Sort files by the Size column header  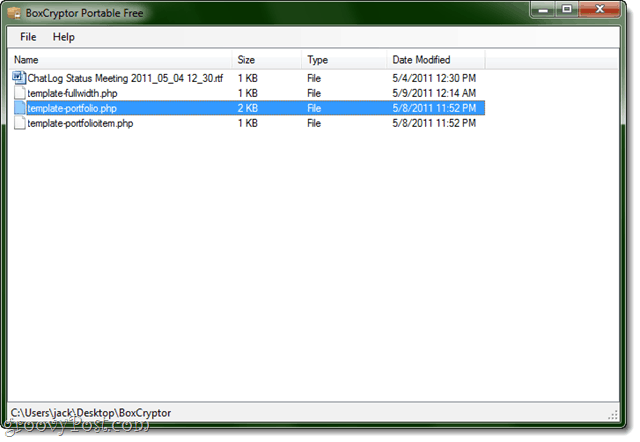(267, 60)
